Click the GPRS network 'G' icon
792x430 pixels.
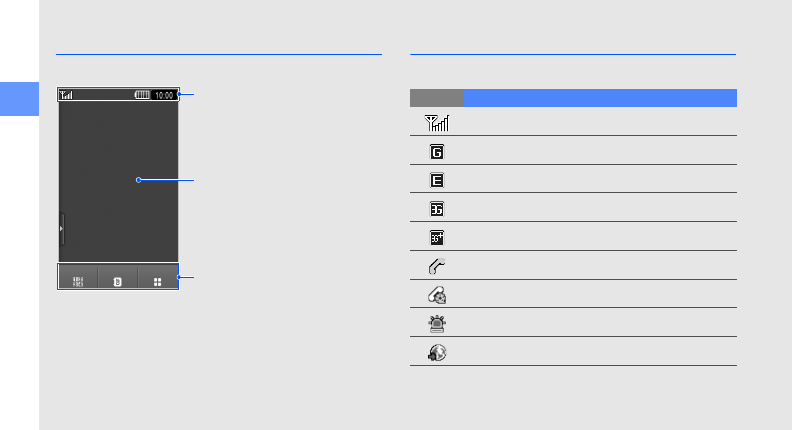[x=437, y=152]
